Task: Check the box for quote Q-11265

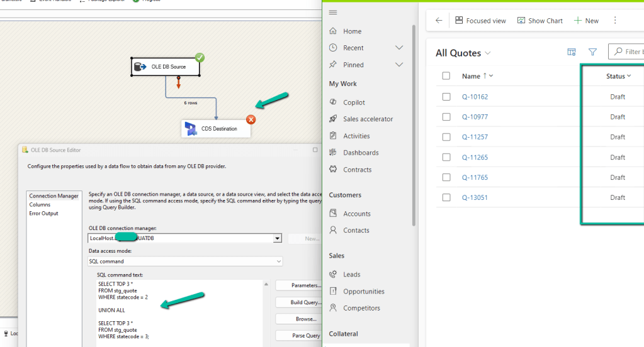Action: coord(446,157)
